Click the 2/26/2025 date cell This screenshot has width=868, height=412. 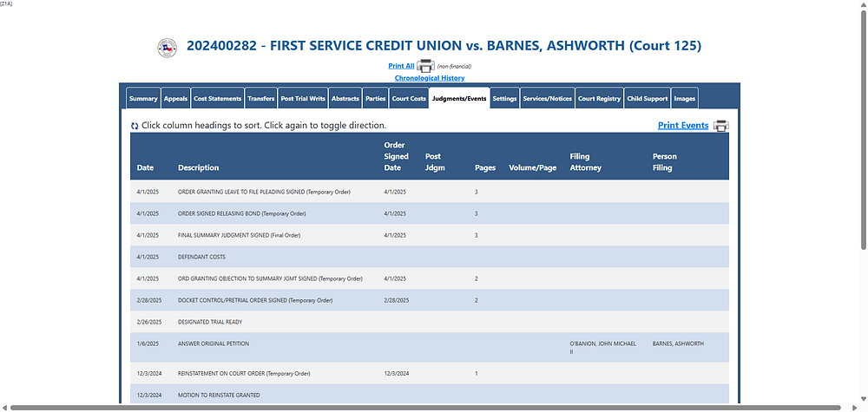click(149, 322)
